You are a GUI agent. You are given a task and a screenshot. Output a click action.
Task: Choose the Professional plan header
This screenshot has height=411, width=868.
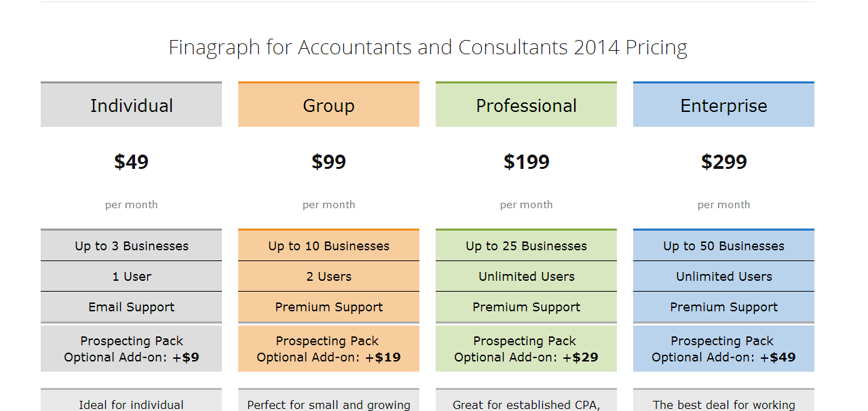click(x=526, y=104)
